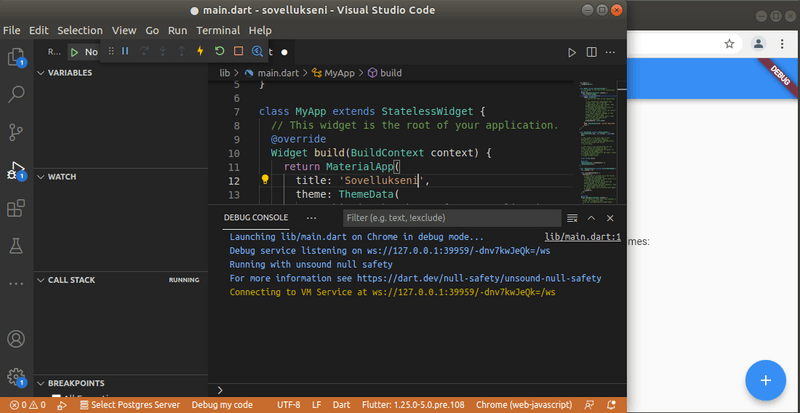The width and height of the screenshot is (800, 413).
Task: Open the Search view in activity bar
Action: point(16,95)
